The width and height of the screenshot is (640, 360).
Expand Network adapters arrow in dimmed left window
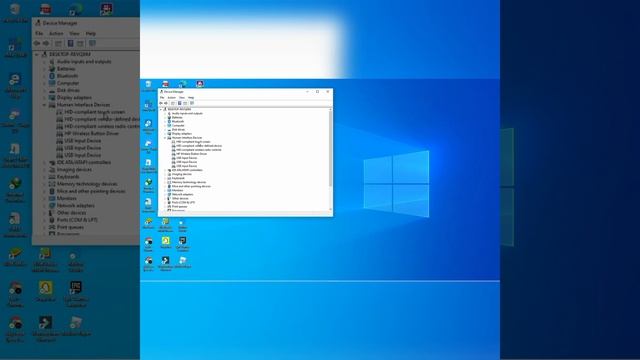coord(44,206)
